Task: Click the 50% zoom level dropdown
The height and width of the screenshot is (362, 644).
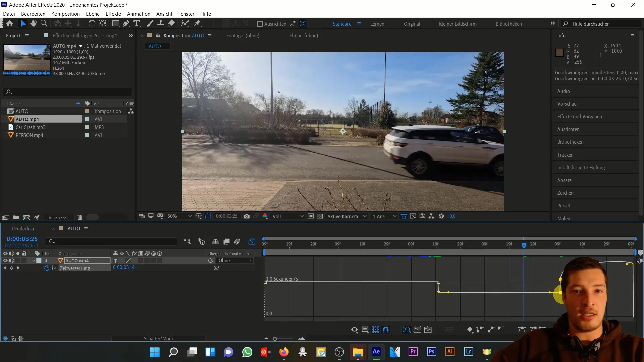Action: 176,217
